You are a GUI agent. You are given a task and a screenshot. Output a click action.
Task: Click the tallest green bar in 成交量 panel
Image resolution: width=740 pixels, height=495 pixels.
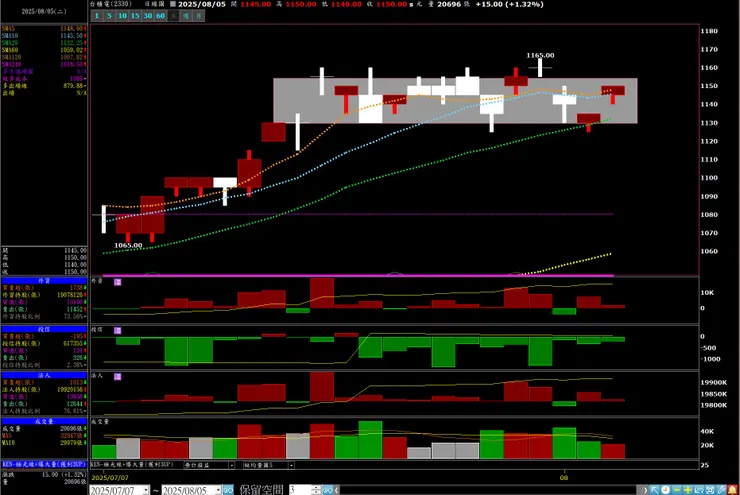click(x=370, y=440)
